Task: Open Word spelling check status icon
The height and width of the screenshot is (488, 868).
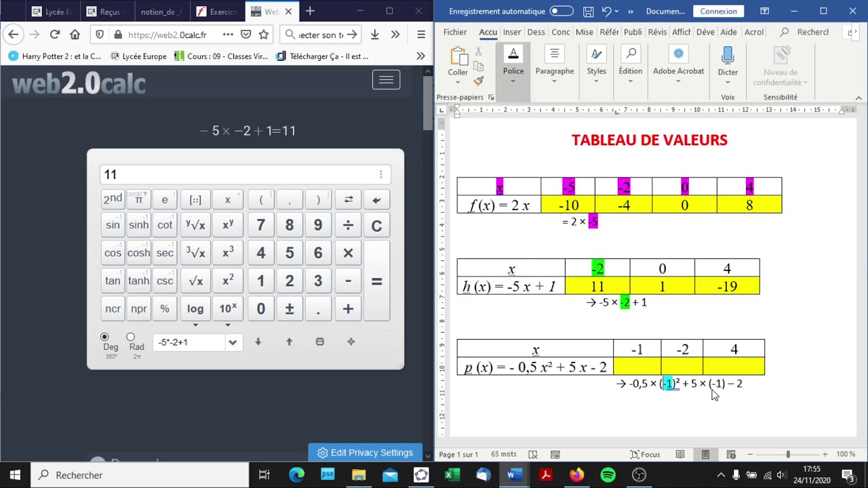Action: click(533, 454)
